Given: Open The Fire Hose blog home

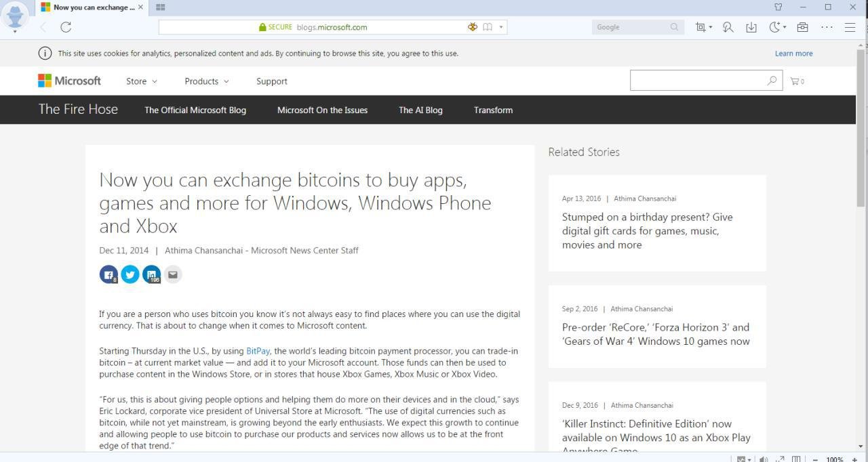Looking at the screenshot, I should [x=78, y=109].
